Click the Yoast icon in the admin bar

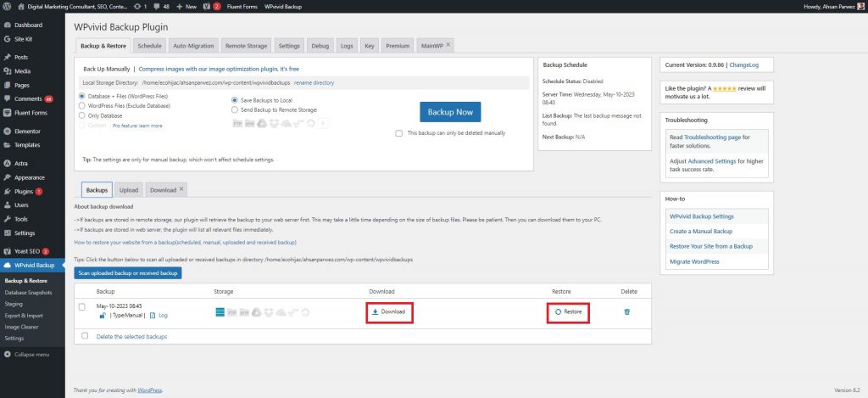coord(207,6)
